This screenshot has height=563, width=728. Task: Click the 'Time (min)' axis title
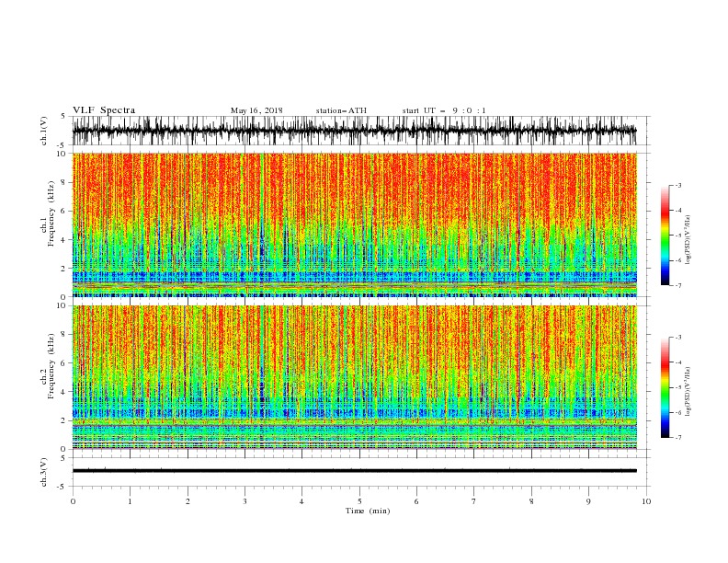tap(368, 511)
